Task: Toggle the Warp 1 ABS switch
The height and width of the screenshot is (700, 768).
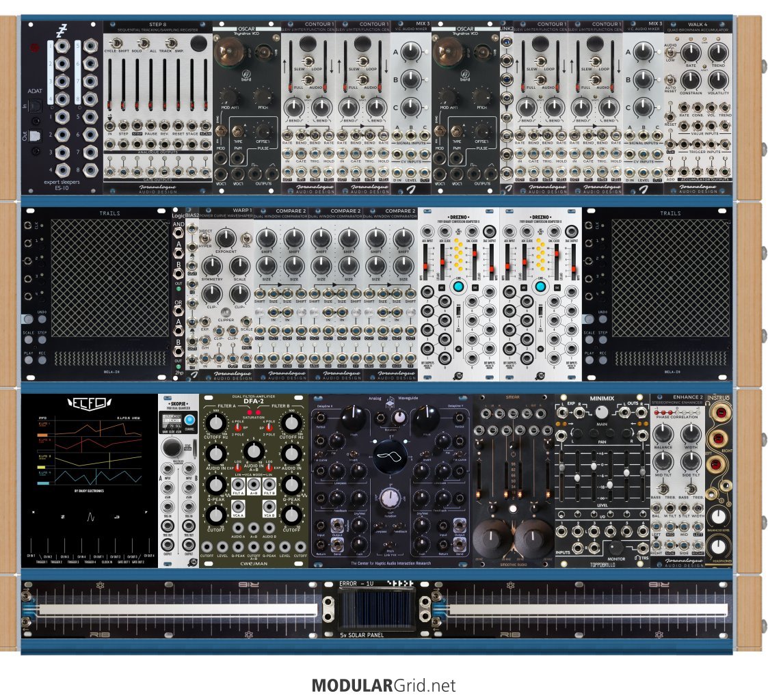Action: point(246,237)
